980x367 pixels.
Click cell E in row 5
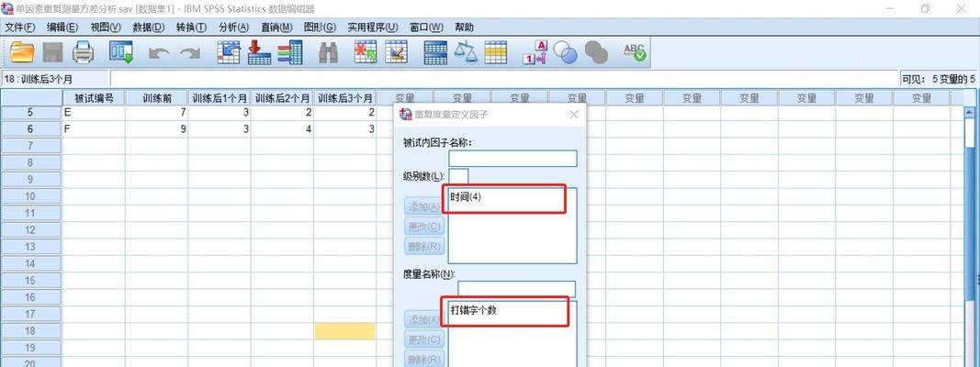click(94, 112)
